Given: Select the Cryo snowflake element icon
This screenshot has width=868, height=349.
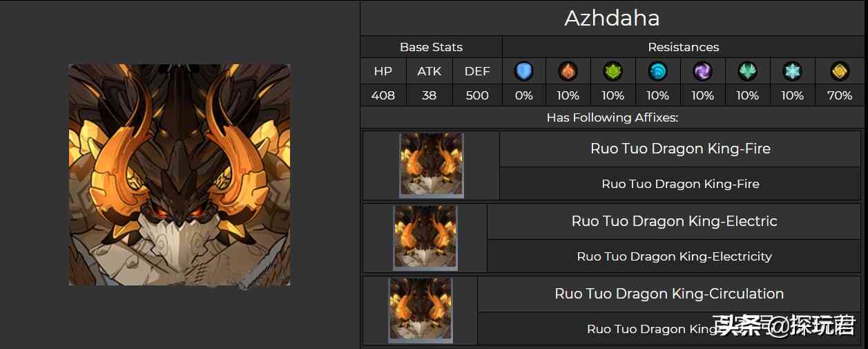Looking at the screenshot, I should pos(792,70).
